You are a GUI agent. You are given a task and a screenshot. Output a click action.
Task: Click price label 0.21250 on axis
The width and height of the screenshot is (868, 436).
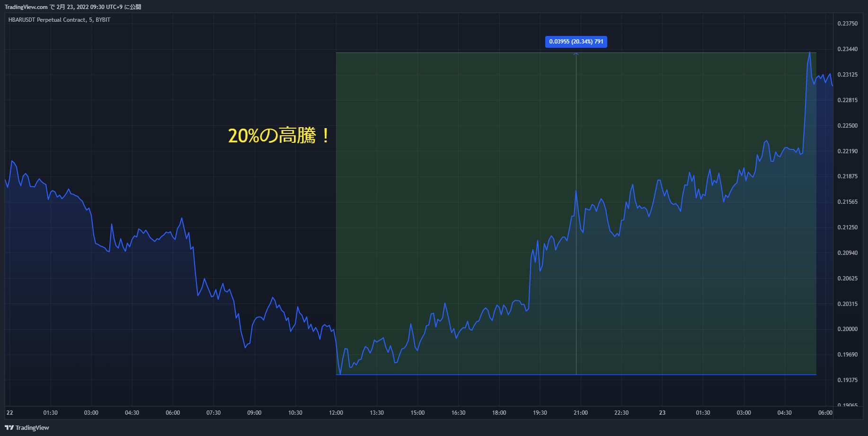click(847, 227)
